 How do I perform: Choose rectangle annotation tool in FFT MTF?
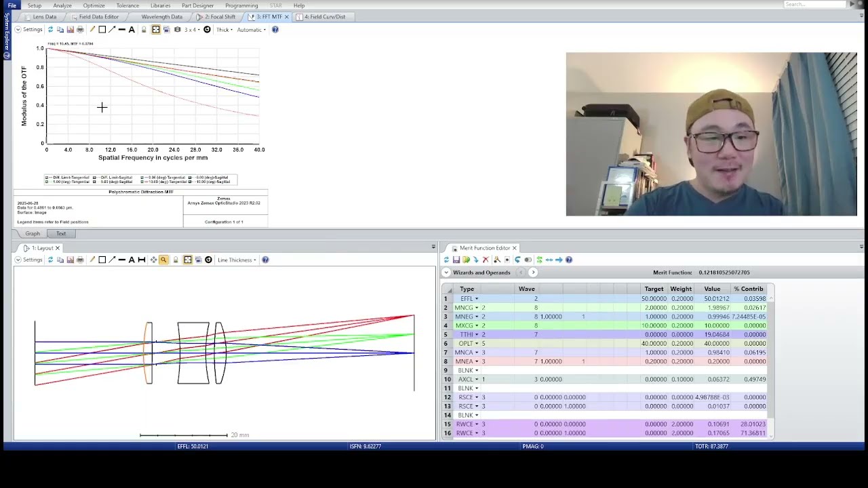click(x=102, y=30)
